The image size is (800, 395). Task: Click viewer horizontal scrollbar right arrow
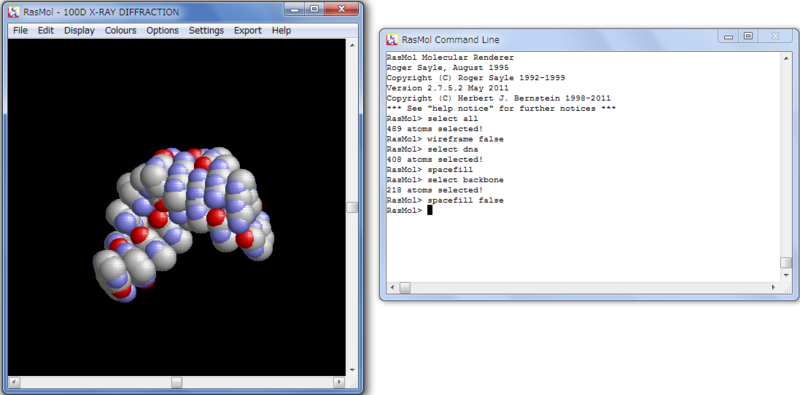point(339,382)
